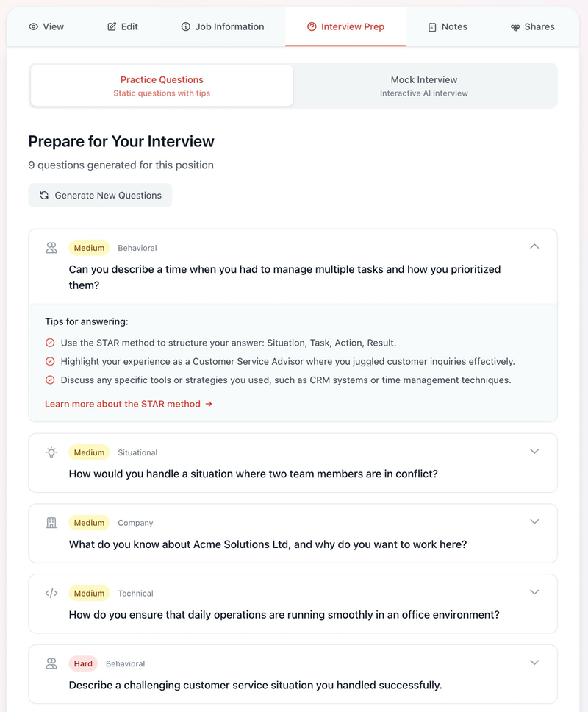Image resolution: width=588 pixels, height=712 pixels.
Task: Select the Practice Questions mode
Action: click(x=162, y=86)
